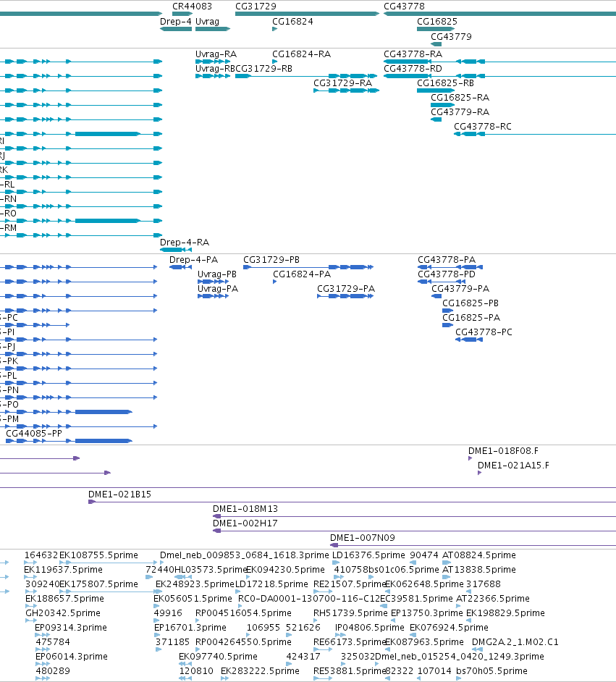This screenshot has width=616, height=682.
Task: Select the Drep-4-PA protein feature
Action: pyautogui.click(x=180, y=267)
